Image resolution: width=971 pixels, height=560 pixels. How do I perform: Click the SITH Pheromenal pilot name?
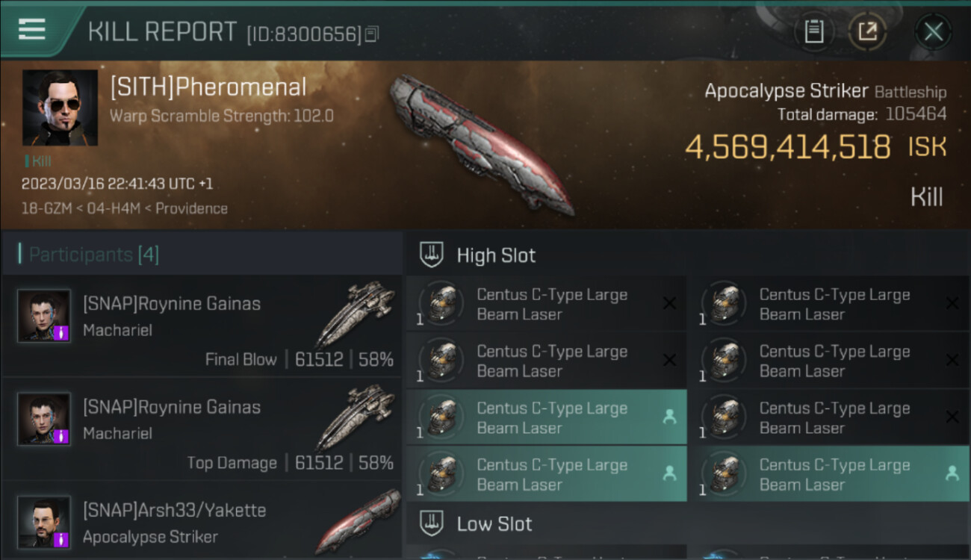208,87
